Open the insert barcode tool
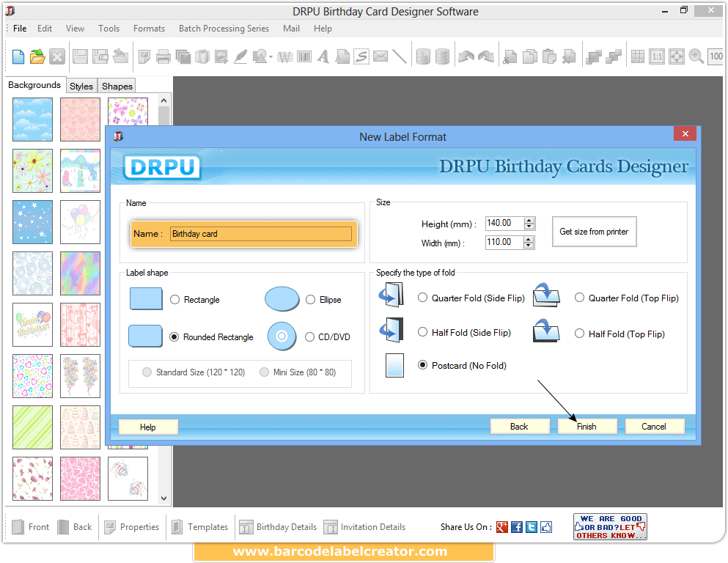 (304, 56)
